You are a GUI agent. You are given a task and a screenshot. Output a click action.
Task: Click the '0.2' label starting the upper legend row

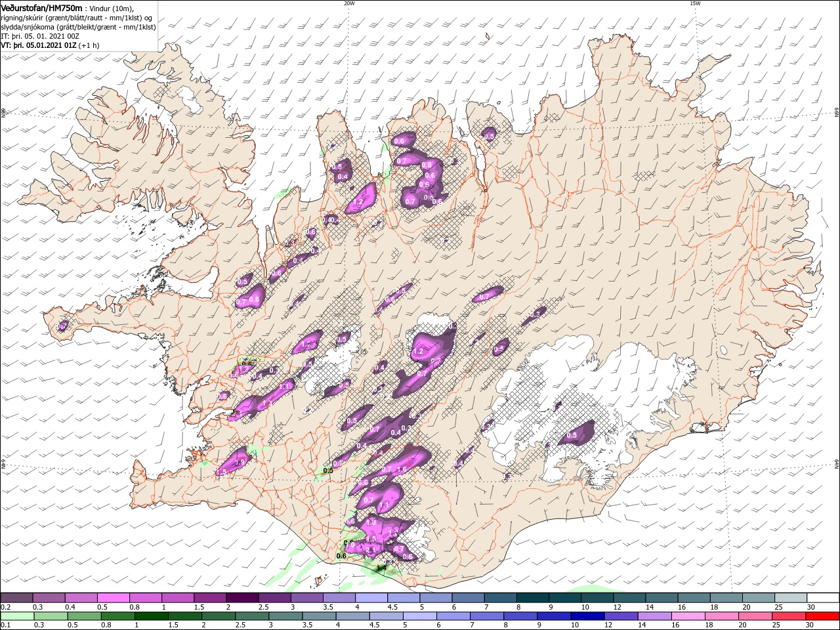5,607
